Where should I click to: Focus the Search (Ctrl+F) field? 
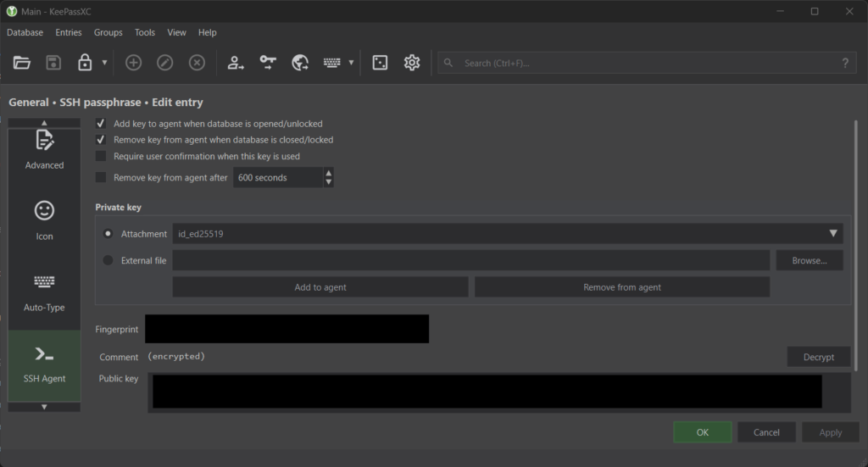click(x=647, y=63)
